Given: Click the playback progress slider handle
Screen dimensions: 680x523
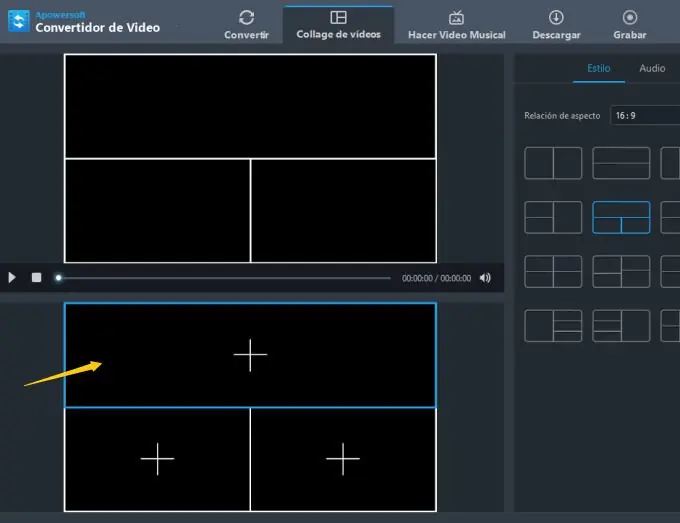Looking at the screenshot, I should pos(59,278).
